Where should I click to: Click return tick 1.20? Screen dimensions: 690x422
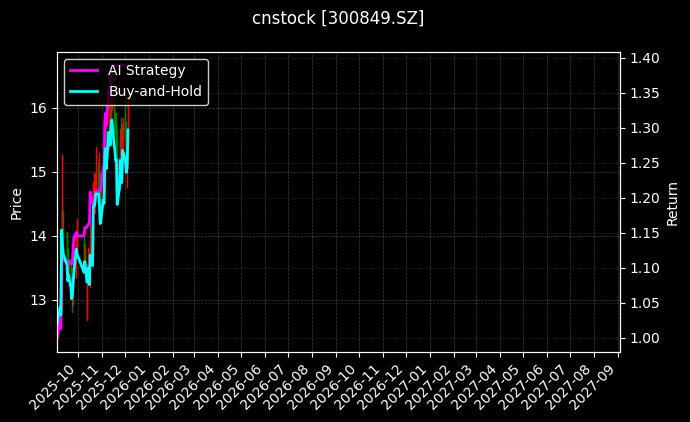tap(645, 198)
